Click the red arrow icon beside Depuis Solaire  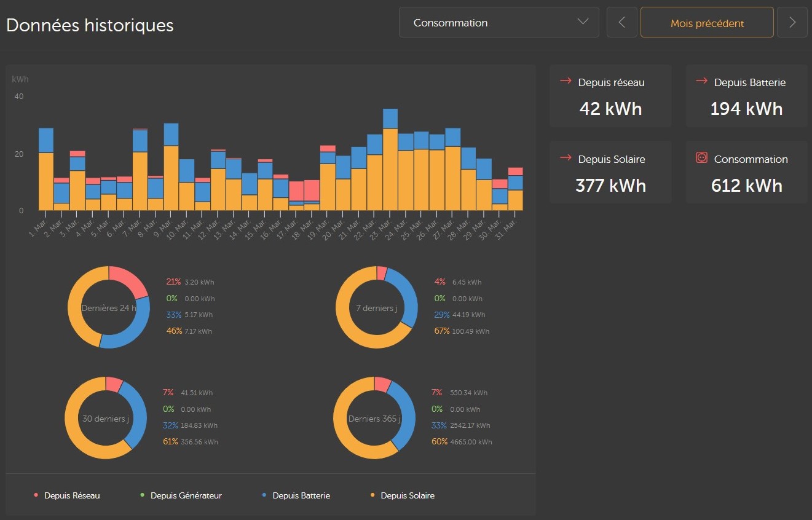click(x=566, y=158)
